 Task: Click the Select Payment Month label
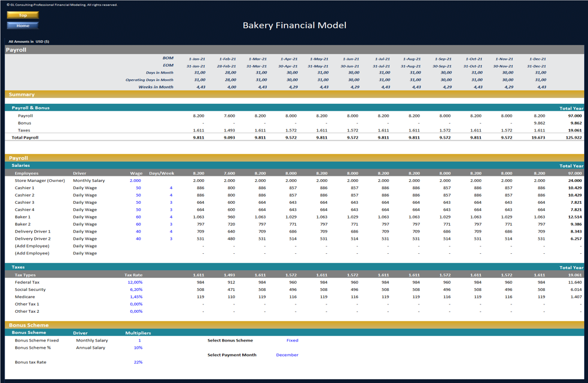[232, 355]
